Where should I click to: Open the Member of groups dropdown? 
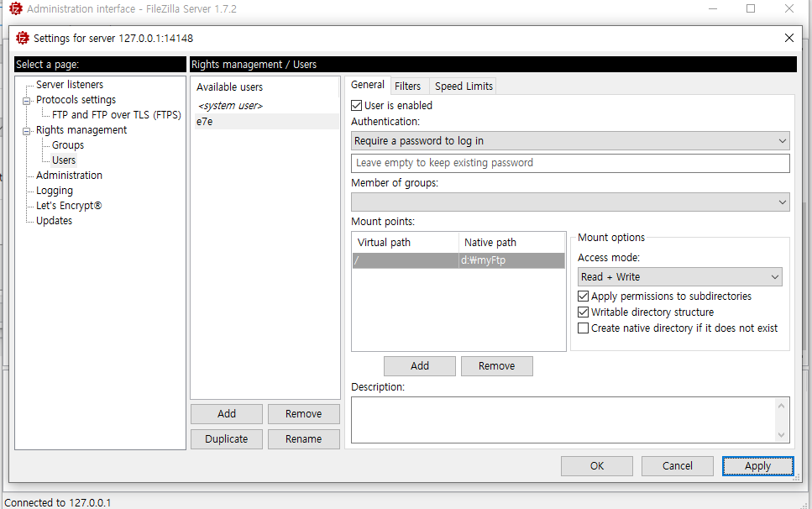tap(570, 202)
